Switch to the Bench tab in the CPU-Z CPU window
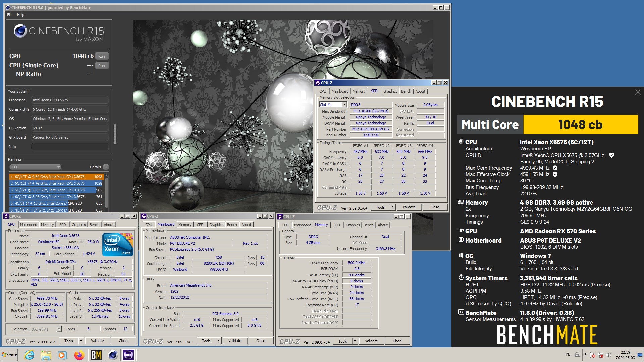This screenshot has width=644, height=362. click(94, 225)
